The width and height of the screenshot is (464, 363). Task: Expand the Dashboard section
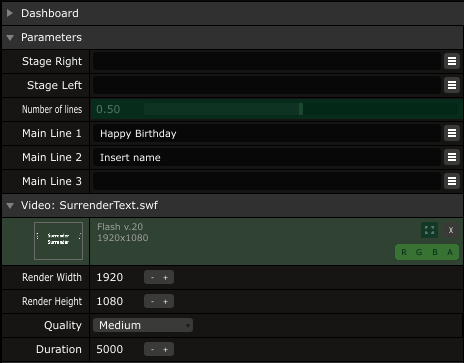coord(10,13)
